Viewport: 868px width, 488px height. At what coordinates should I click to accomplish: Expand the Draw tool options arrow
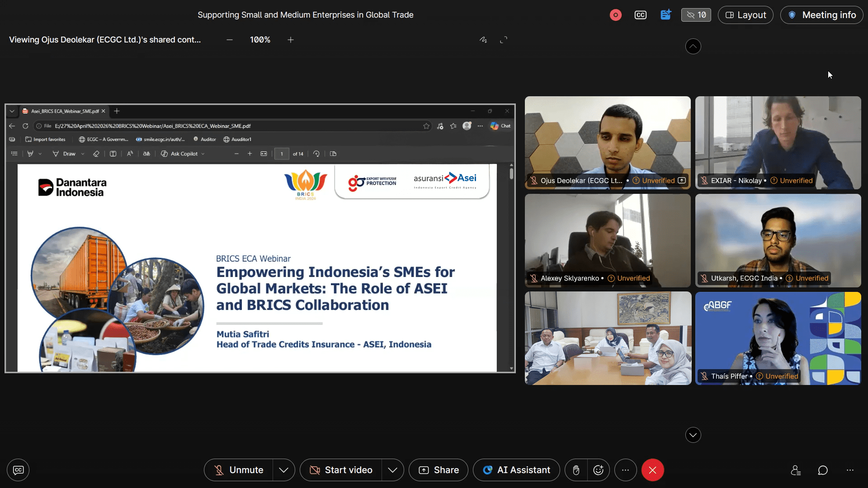(x=83, y=154)
